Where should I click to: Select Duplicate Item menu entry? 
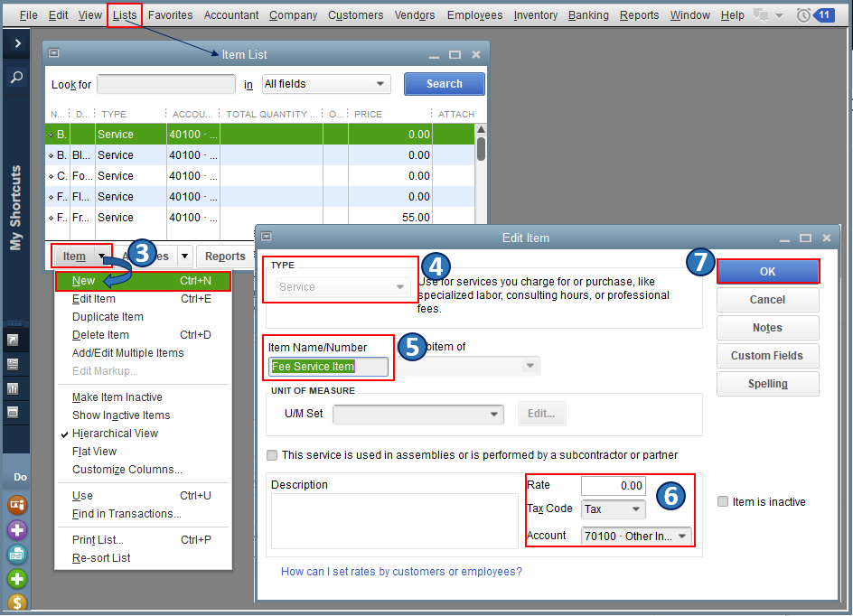(108, 317)
